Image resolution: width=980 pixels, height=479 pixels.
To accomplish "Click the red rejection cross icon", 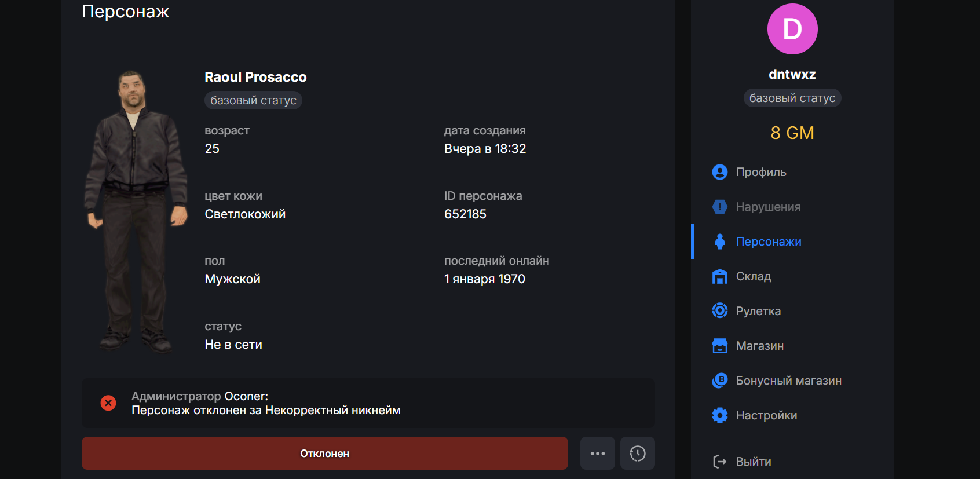I will (x=108, y=403).
